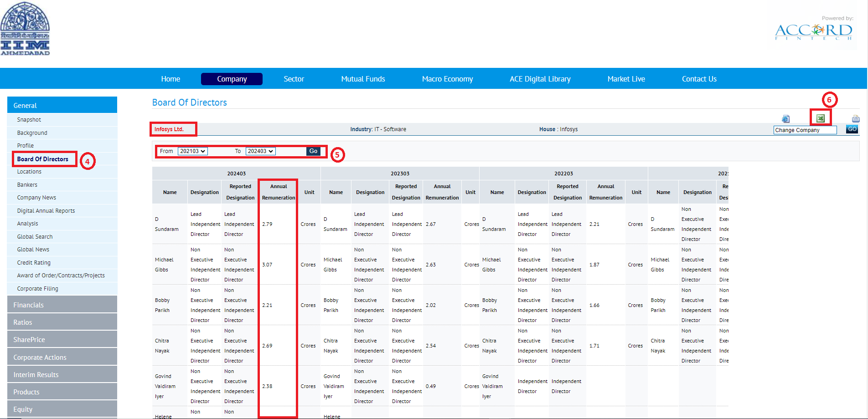Open the Snapshot sidebar link
Viewport: 868px width, 419px height.
29,120
